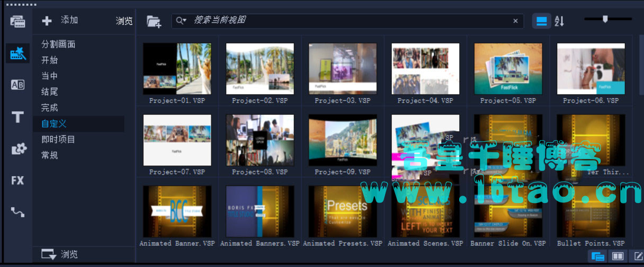The width and height of the screenshot is (644, 267).
Task: Toggle the split two-pane panel view
Action: pyautogui.click(x=618, y=256)
